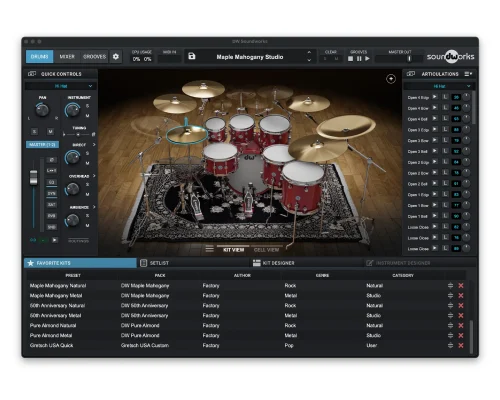
Task: Click play button at bottom of Quick Controls
Action: click(x=55, y=240)
